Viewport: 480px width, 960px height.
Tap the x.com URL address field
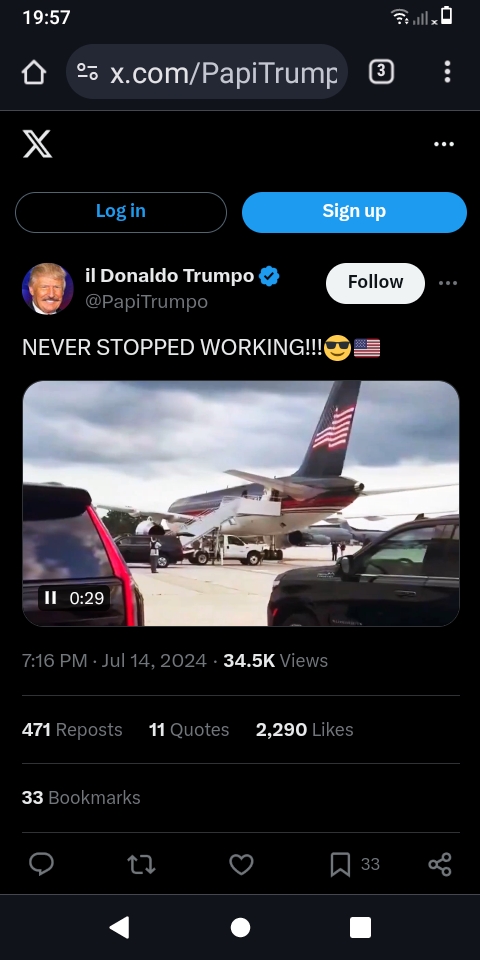[x=223, y=72]
